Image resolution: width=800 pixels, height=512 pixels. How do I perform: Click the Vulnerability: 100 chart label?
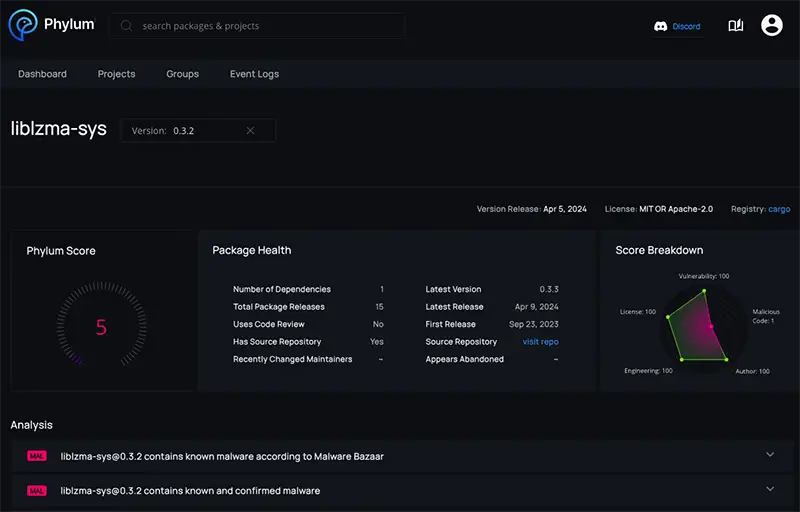coord(704,276)
